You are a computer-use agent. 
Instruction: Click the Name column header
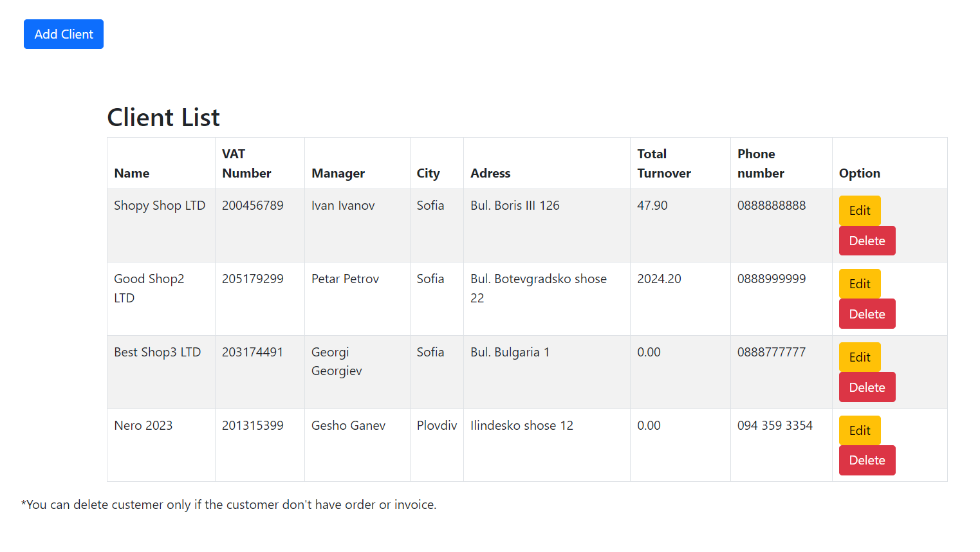[x=132, y=173]
